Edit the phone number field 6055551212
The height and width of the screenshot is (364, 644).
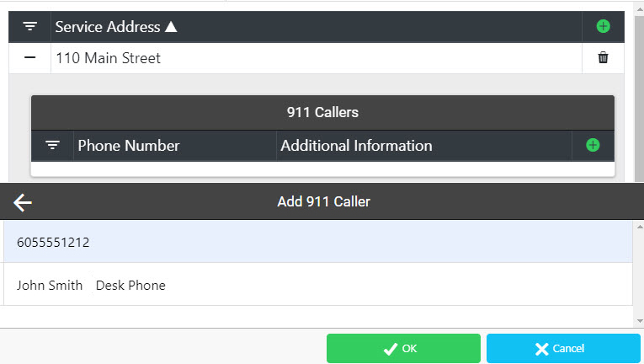point(318,242)
